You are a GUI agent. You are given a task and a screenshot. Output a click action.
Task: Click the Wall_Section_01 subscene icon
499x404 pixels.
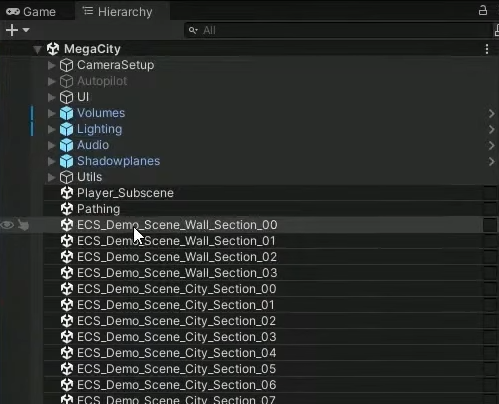coord(67,241)
